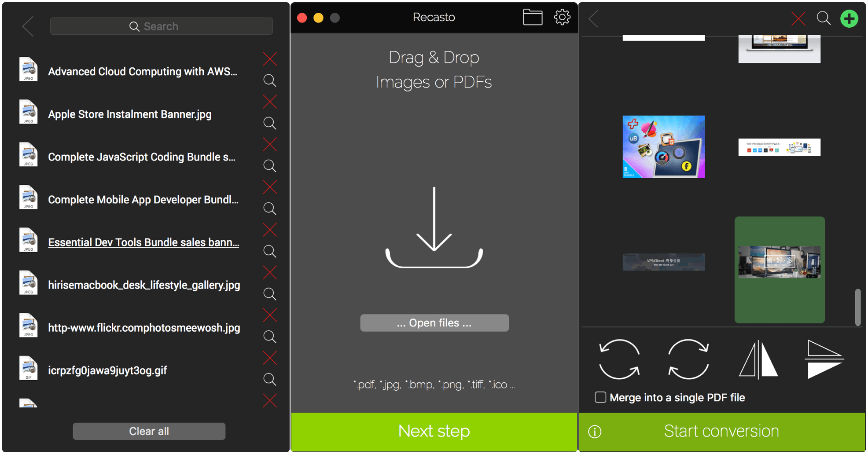Remove Essential Dev Tools Bundle file
Screen dimensions: 868x454
pos(270,230)
